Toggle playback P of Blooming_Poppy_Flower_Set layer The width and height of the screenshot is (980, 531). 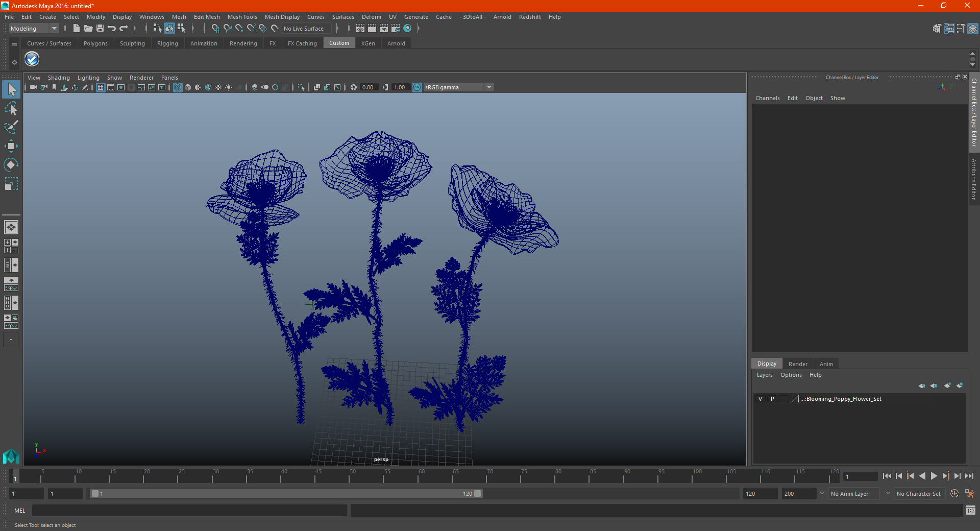click(772, 399)
